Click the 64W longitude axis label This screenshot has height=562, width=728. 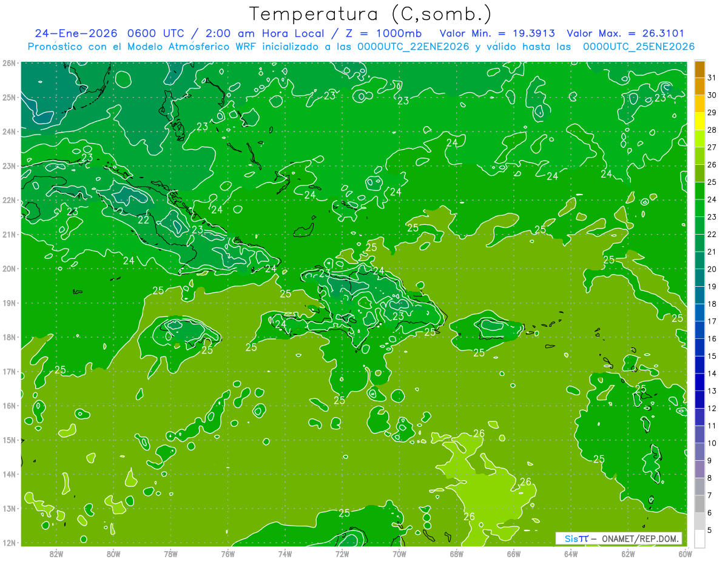click(x=571, y=553)
